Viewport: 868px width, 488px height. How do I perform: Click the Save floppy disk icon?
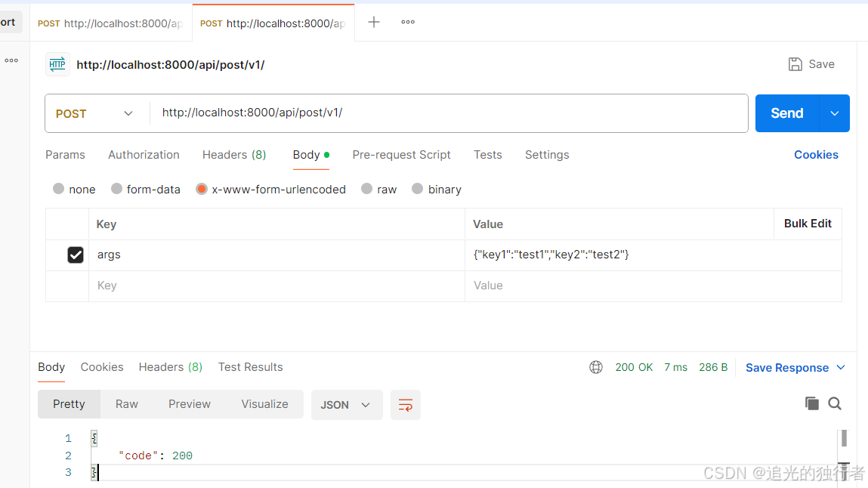coord(795,64)
